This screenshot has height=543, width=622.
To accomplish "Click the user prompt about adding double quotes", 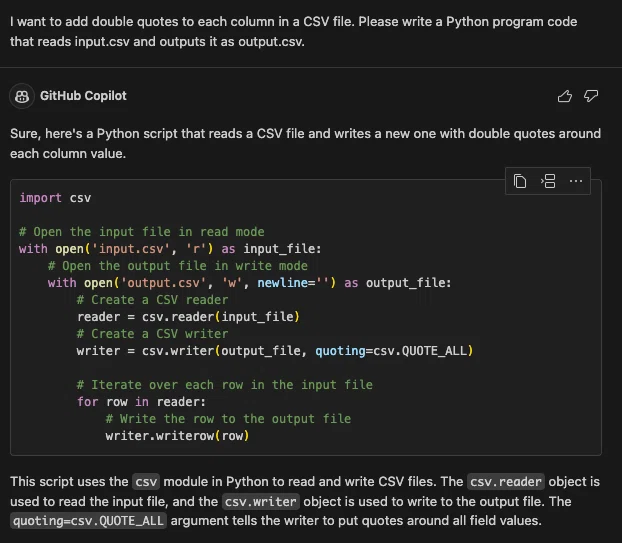I will pyautogui.click(x=294, y=31).
